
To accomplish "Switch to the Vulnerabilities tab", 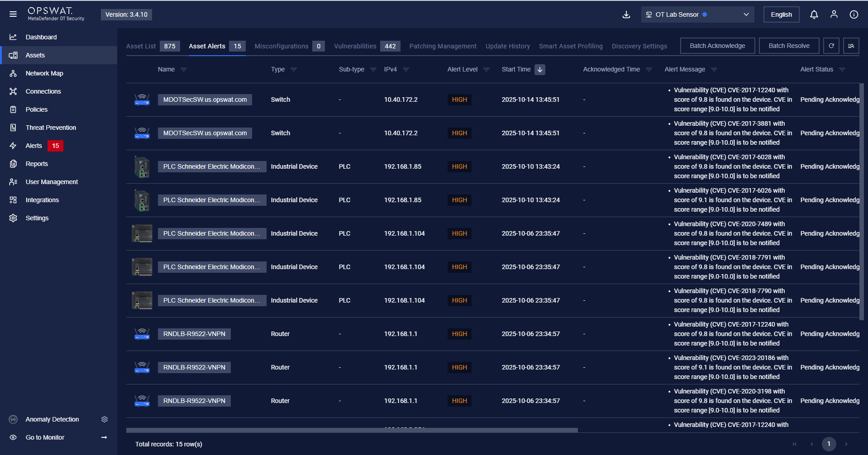I will pos(355,46).
